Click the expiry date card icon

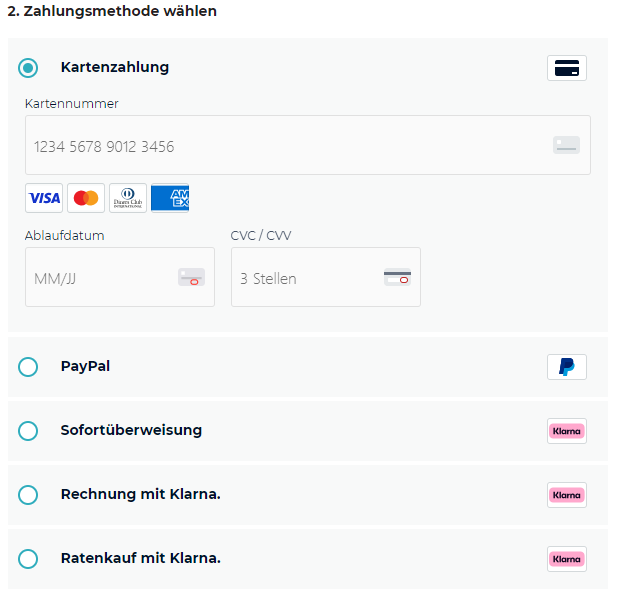click(191, 278)
